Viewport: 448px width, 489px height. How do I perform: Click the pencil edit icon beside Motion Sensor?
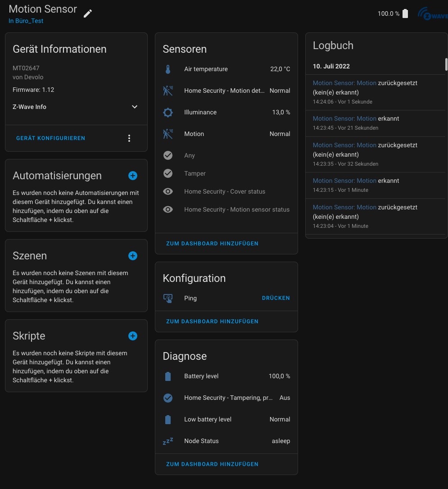point(88,14)
